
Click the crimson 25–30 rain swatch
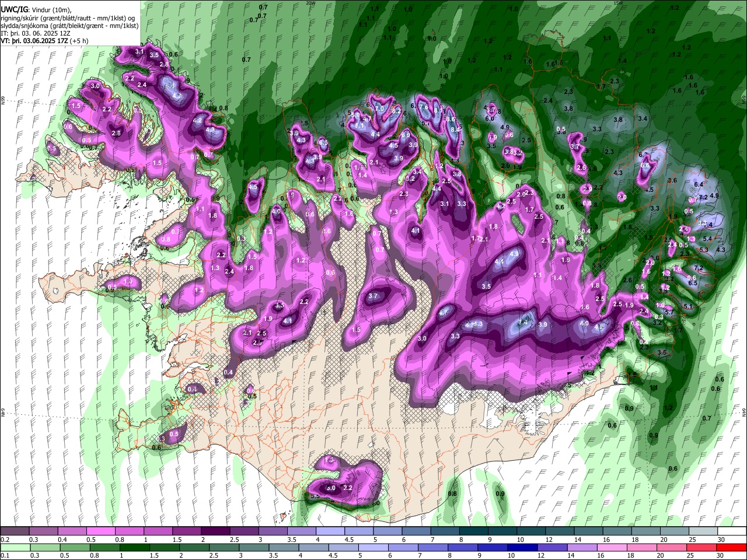(701, 547)
